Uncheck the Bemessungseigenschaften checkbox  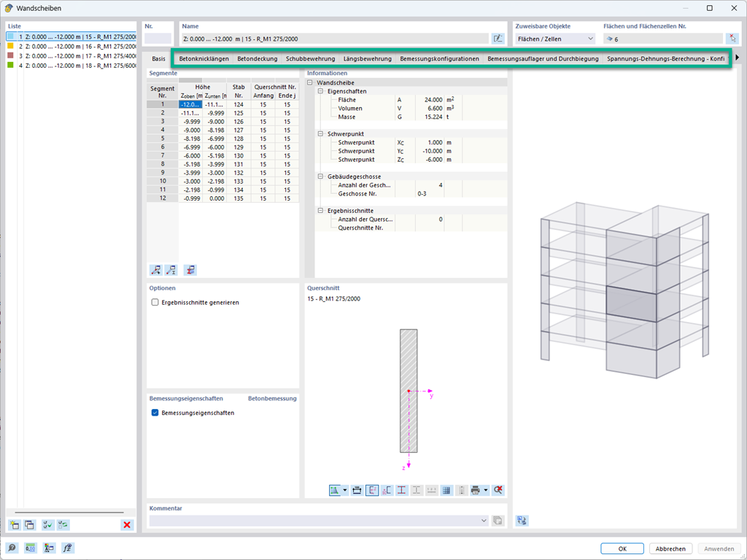(155, 413)
